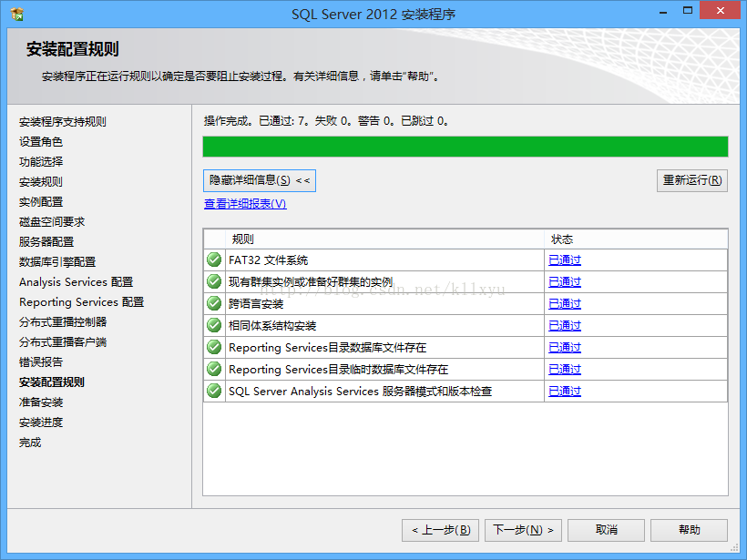Open 已通过 status link for 相同体系结构安装

(x=565, y=325)
